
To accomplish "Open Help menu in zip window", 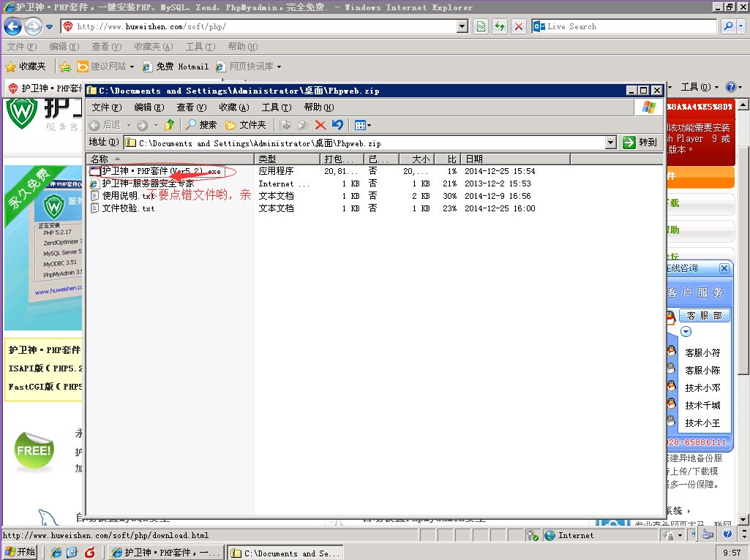I will point(319,107).
